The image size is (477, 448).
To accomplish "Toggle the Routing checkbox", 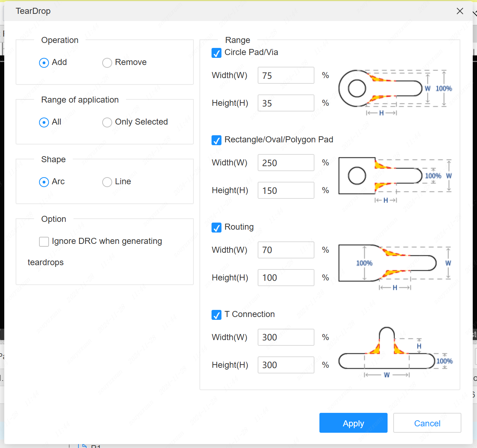I will tap(216, 228).
